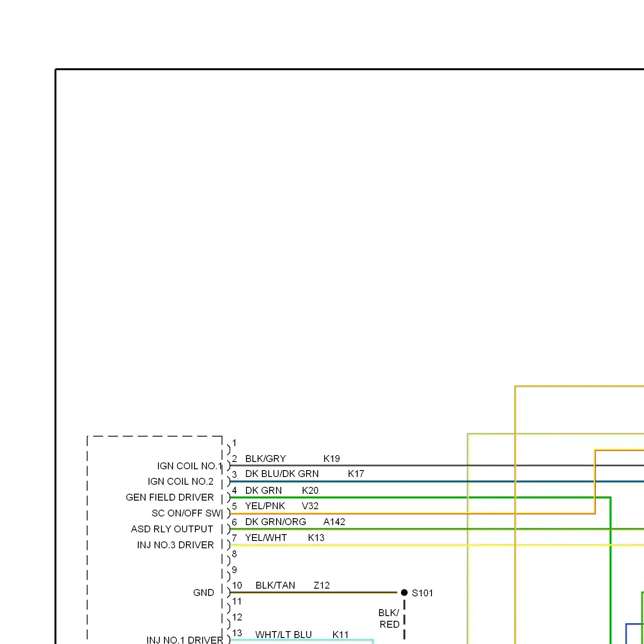This screenshot has height=644, width=644.
Task: Select the IGN COIL NO.1 label
Action: pos(189,466)
